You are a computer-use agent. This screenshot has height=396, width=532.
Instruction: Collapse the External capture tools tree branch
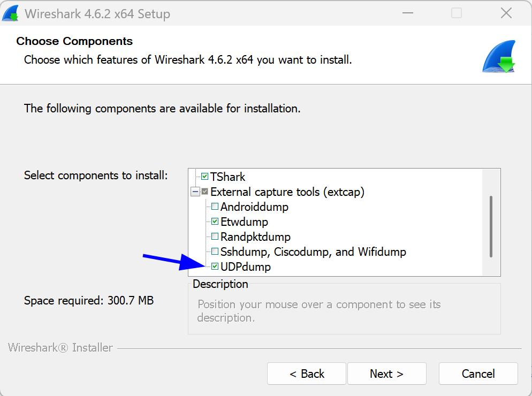195,191
